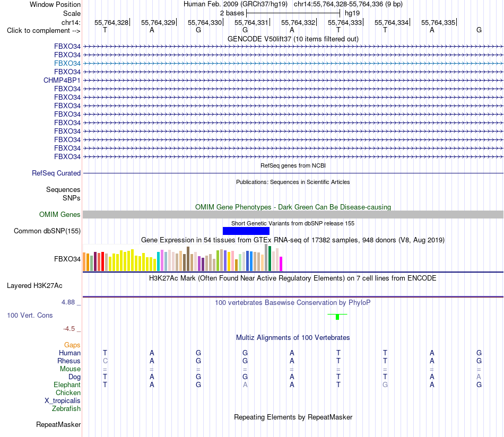Select the Zebrafish alignment row label
The height and width of the screenshot is (437, 504).
click(66, 408)
